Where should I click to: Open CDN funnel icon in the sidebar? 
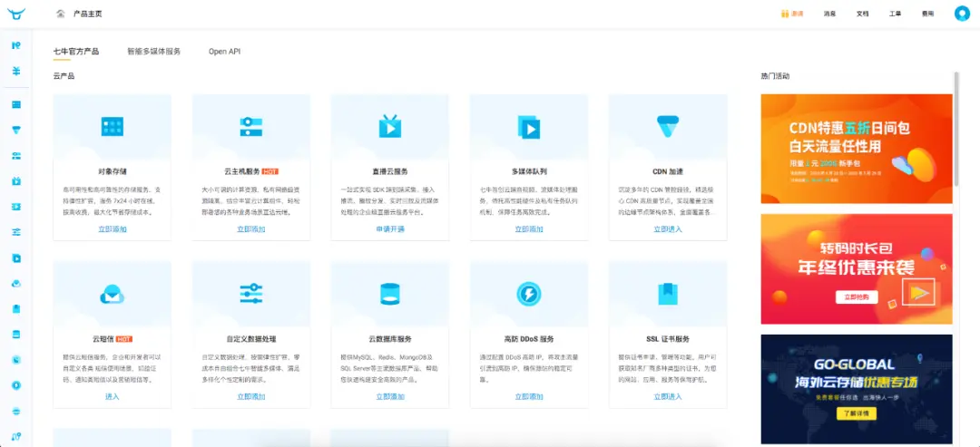[16, 130]
